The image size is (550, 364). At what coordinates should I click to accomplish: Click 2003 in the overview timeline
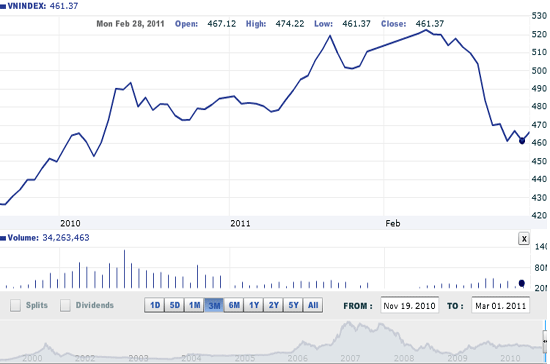[138, 358]
